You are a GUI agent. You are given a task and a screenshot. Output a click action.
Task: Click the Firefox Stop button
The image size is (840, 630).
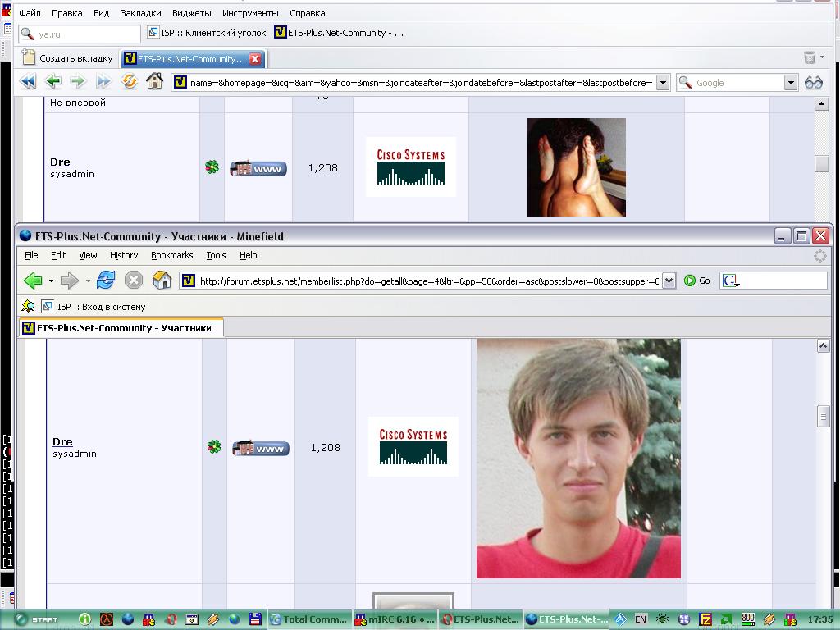[x=133, y=281]
